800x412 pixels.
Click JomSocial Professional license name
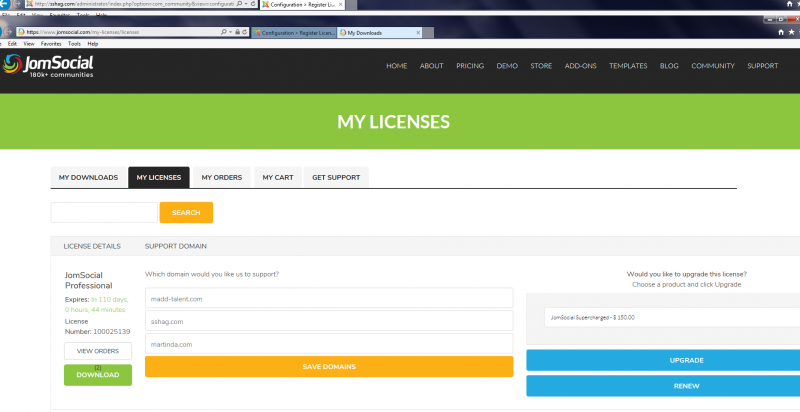point(89,280)
